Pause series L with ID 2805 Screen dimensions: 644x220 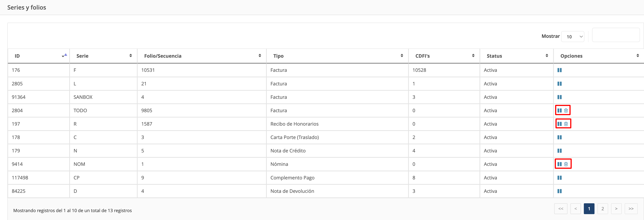point(559,84)
